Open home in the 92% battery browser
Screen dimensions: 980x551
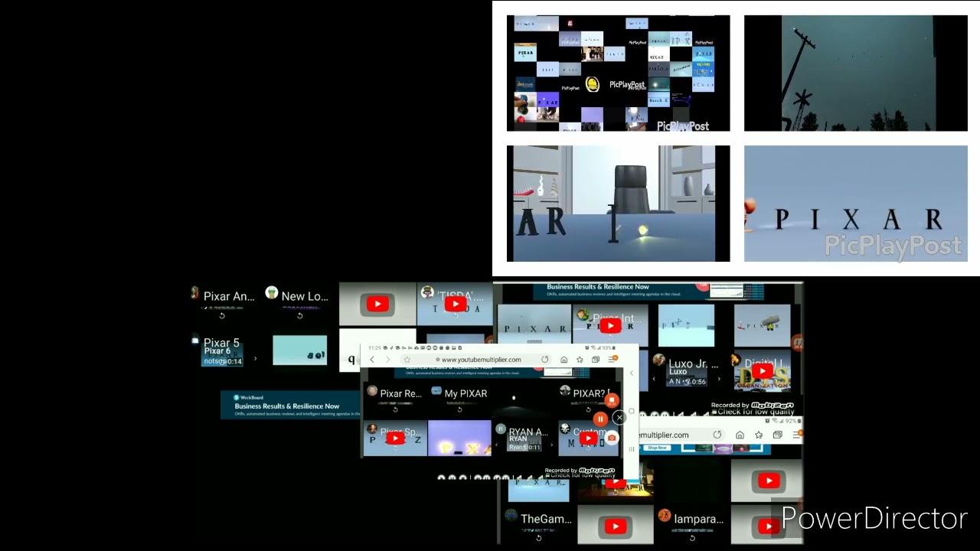(740, 435)
